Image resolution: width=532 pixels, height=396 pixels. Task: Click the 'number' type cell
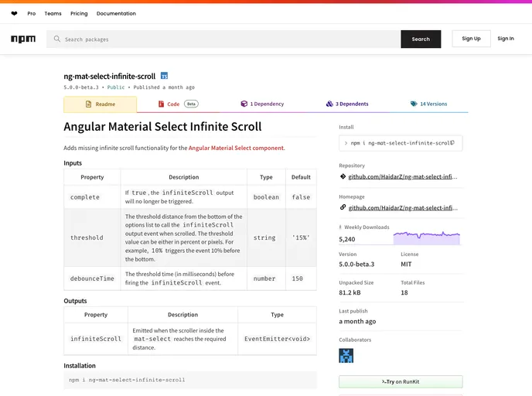click(x=264, y=278)
